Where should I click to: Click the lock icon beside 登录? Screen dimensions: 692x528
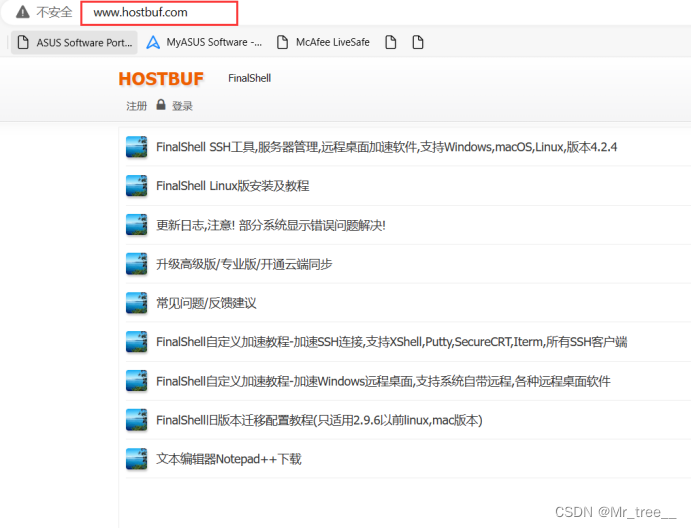click(161, 105)
